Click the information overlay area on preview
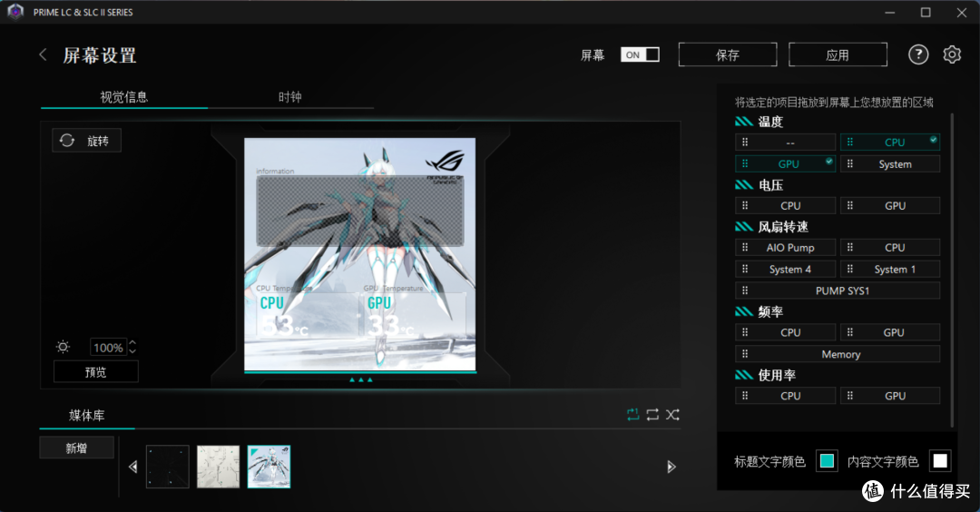 (x=360, y=211)
